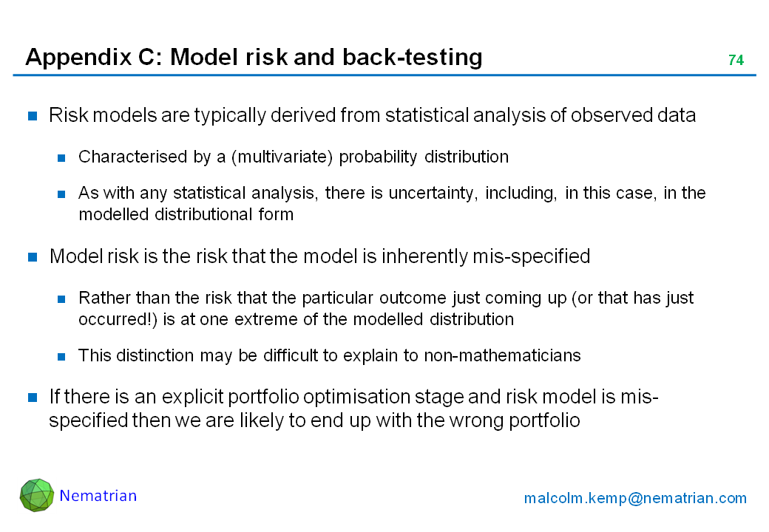This screenshot has width=769, height=532.
Task: Click the bullet beside "If there is an explicit"
Action: point(33,398)
